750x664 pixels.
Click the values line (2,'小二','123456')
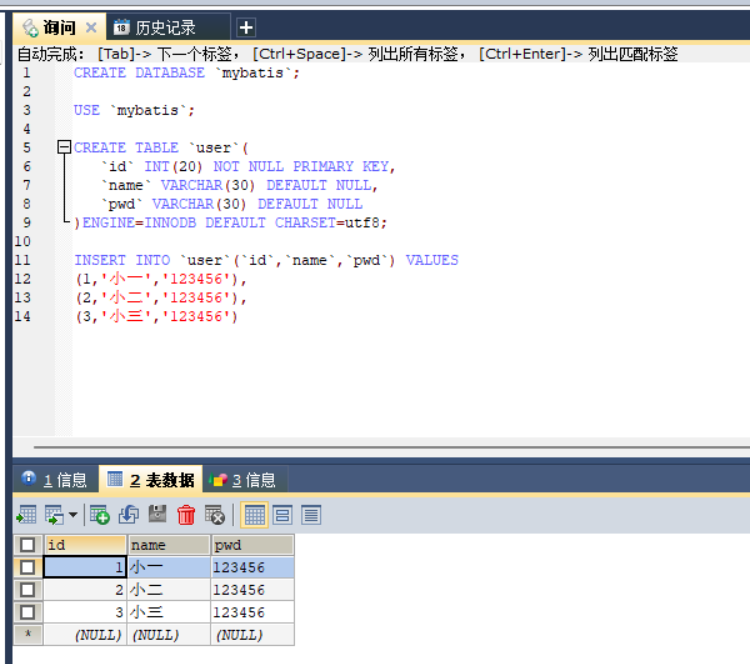tap(161, 298)
